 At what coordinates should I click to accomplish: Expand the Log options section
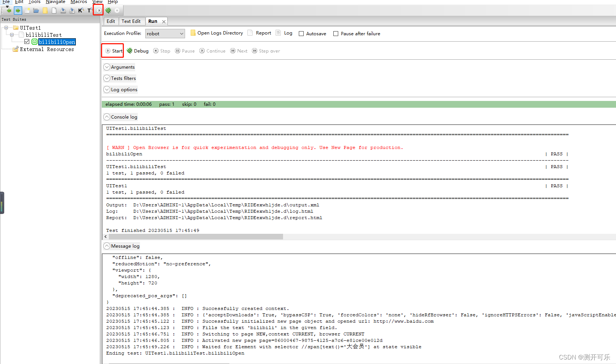tap(107, 90)
